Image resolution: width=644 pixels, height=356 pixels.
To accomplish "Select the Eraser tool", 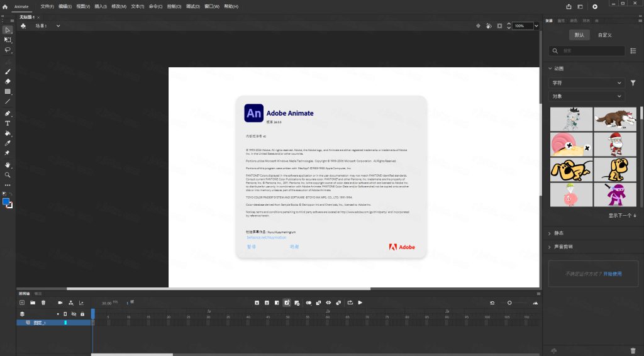I will tap(8, 81).
